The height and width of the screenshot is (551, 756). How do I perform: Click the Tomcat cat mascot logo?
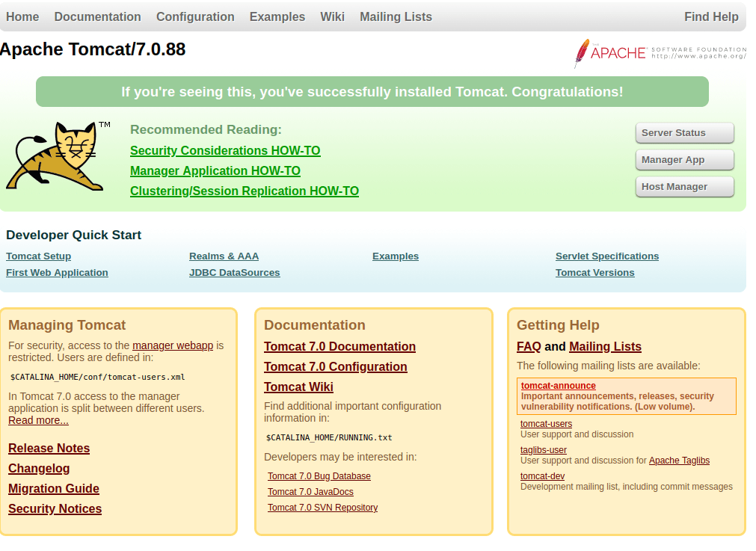point(56,156)
